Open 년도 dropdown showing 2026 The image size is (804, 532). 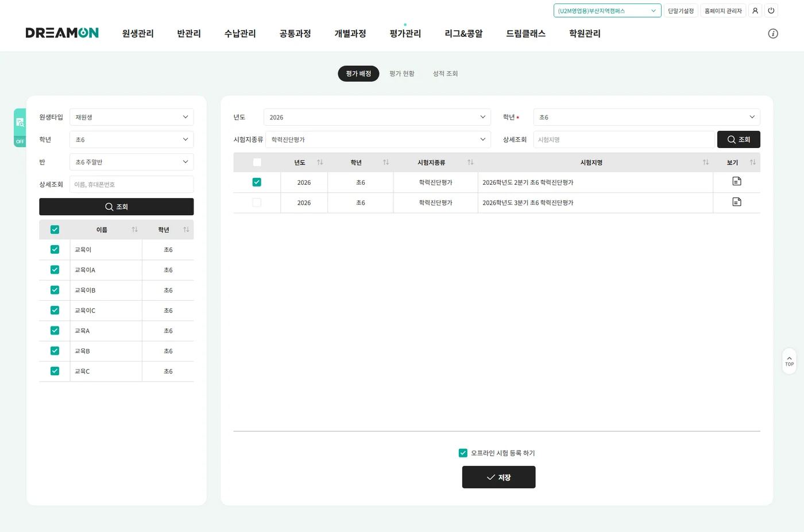point(377,117)
